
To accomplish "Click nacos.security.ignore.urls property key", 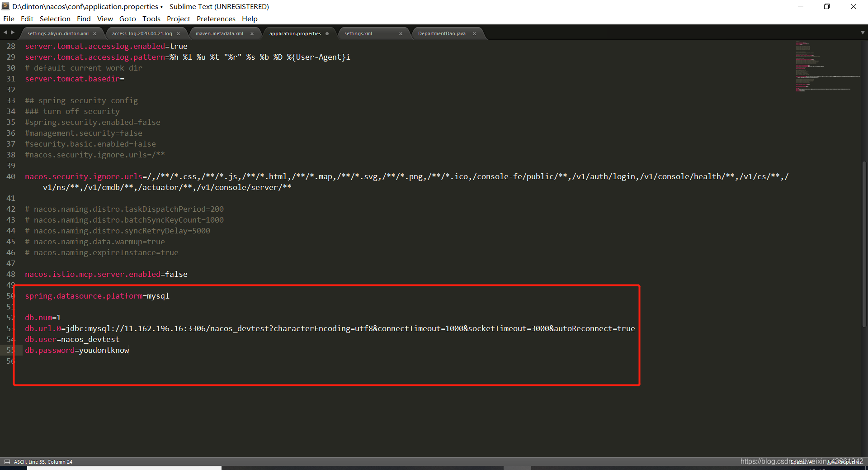I will point(84,176).
